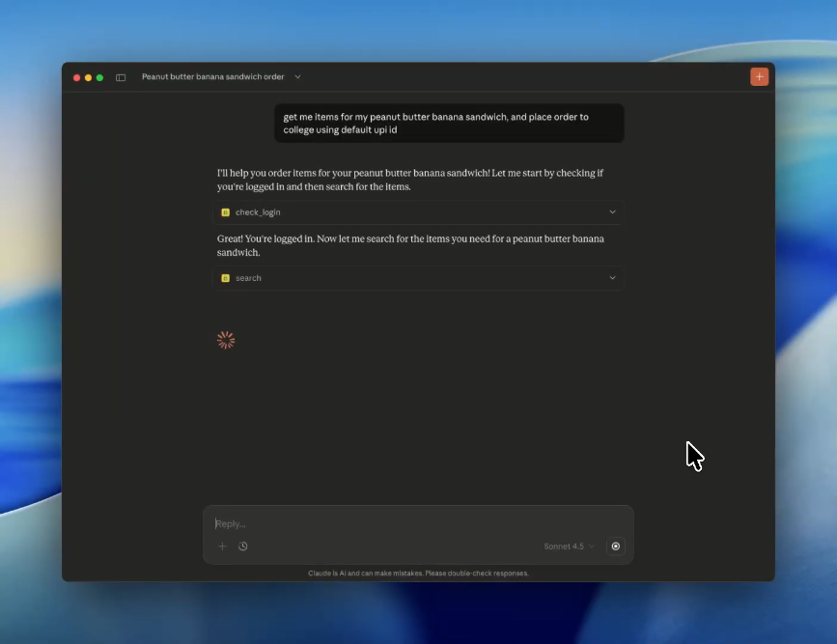Start a new chat with the orange plus icon

pos(759,75)
